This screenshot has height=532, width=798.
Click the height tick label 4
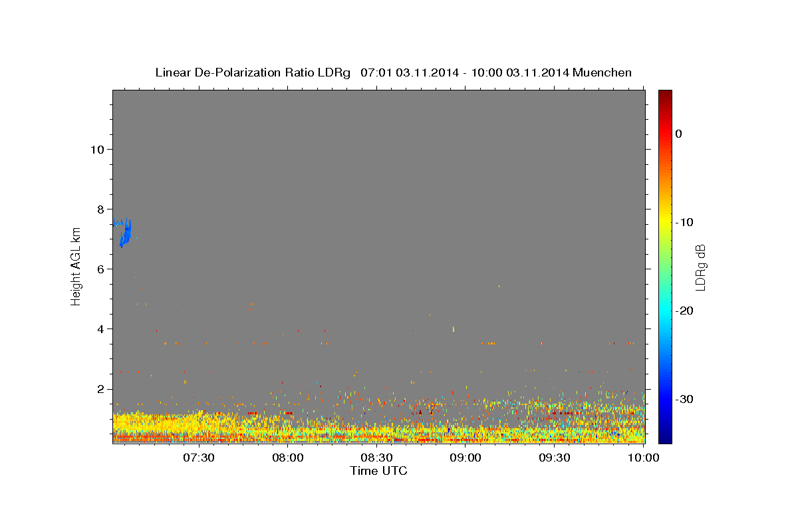click(99, 329)
